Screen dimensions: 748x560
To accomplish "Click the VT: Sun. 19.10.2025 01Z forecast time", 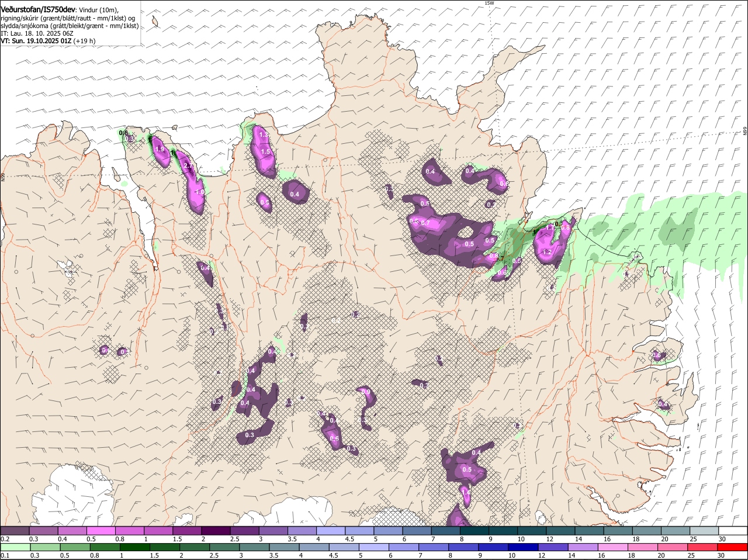I will click(x=36, y=41).
